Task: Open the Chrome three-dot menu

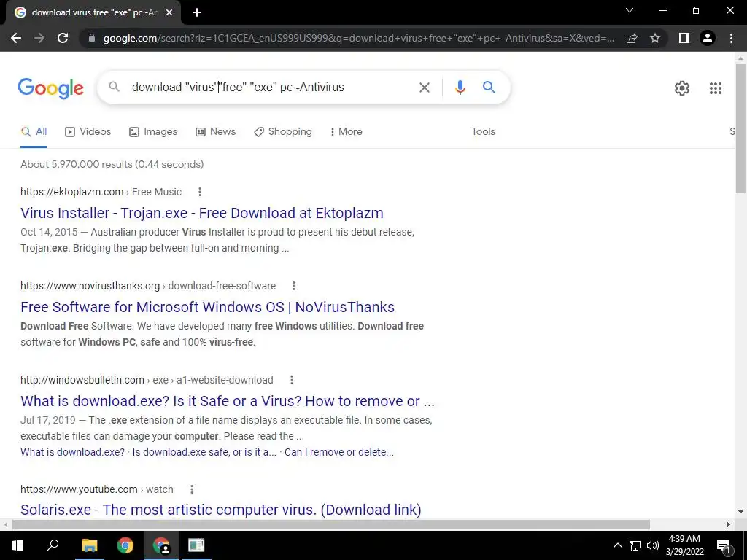Action: (731, 38)
